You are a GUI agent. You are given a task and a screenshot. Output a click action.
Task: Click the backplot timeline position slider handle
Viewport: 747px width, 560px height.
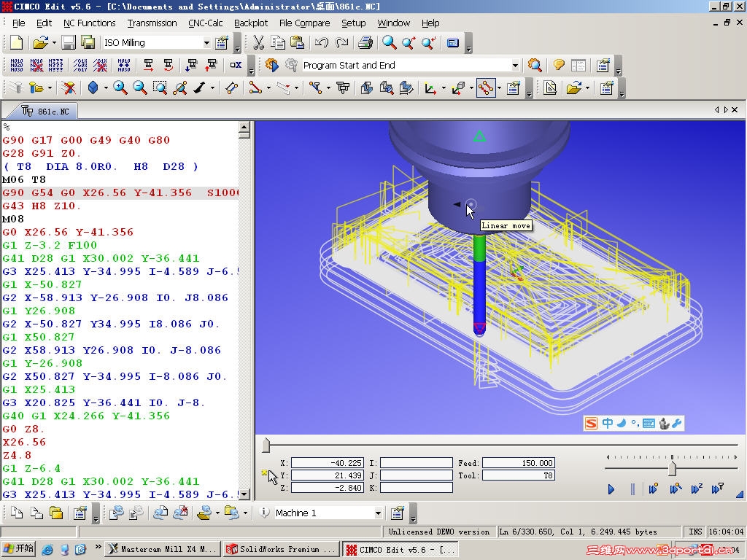click(266, 446)
